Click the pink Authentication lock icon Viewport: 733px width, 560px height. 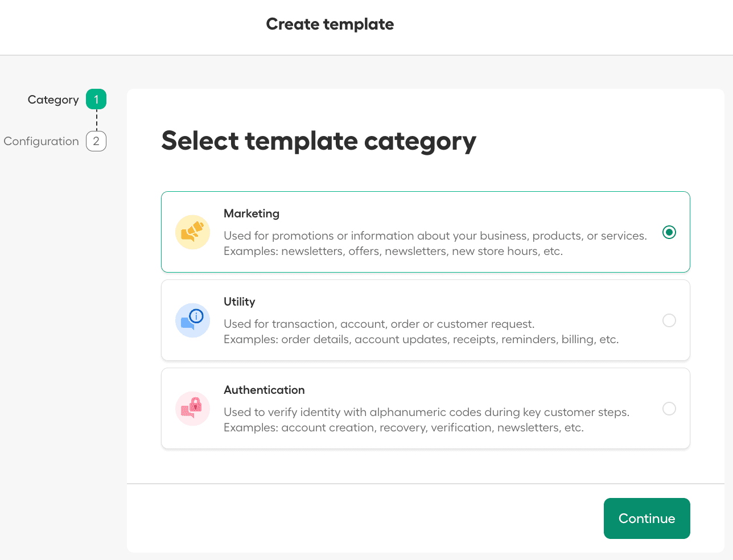click(192, 408)
